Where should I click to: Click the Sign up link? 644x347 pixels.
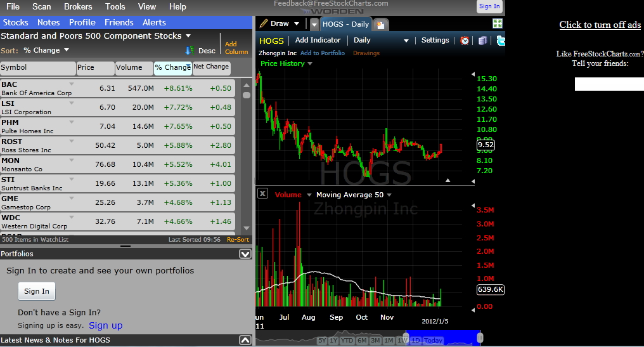pyautogui.click(x=105, y=325)
